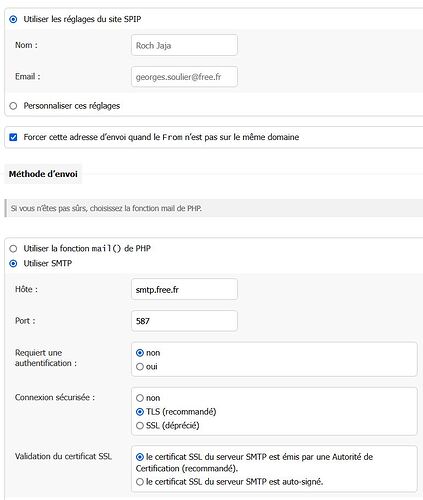Viewport: 423px width, 500px height.
Task: Click the PHP mail function hint text
Action: (x=106, y=209)
